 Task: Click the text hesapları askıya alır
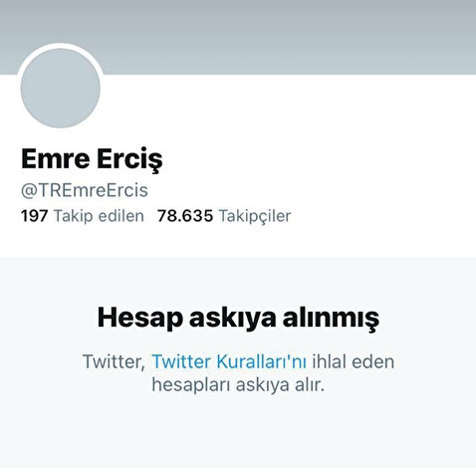[x=238, y=385]
